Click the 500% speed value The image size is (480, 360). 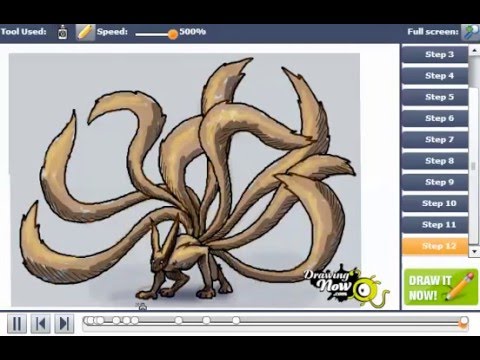[x=193, y=32]
